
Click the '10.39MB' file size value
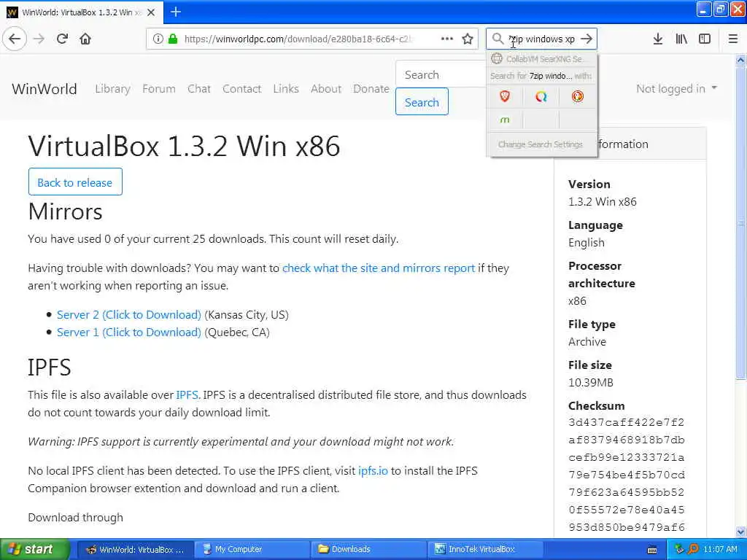coord(591,382)
